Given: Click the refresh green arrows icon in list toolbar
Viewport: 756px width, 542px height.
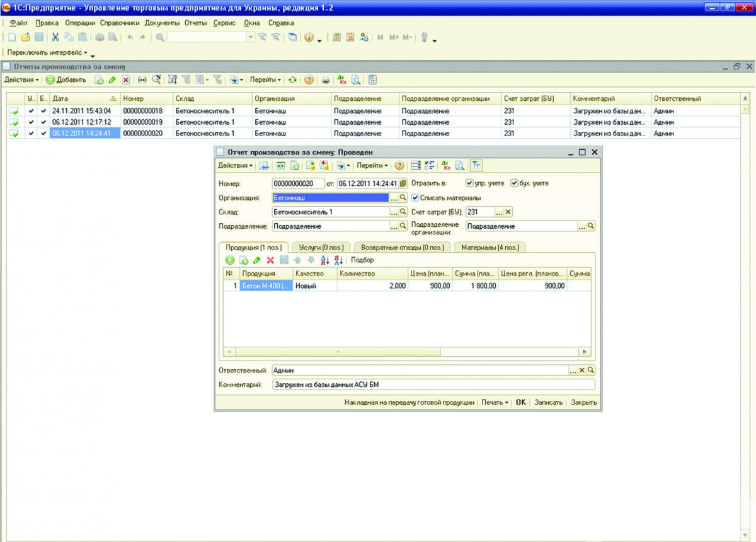Looking at the screenshot, I should point(292,80).
